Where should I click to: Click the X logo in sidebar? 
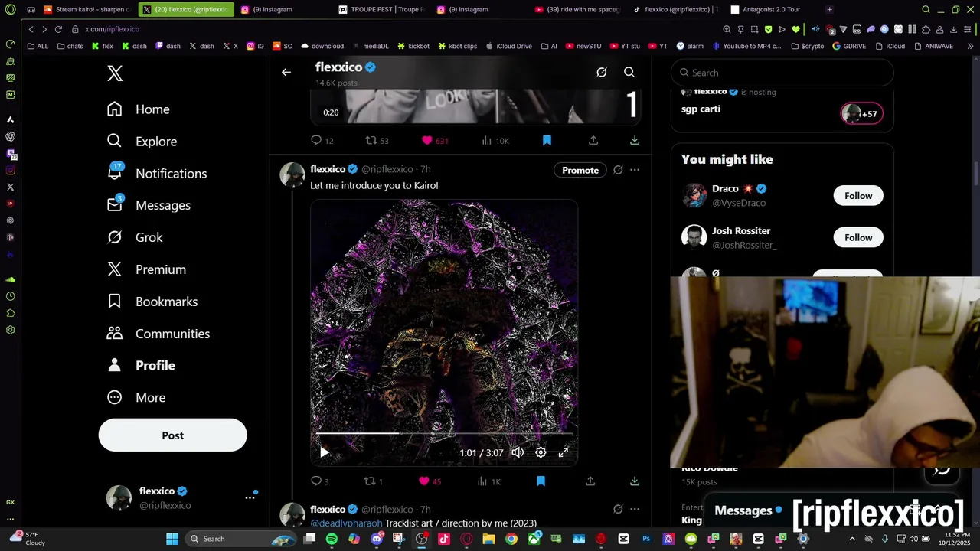point(115,73)
